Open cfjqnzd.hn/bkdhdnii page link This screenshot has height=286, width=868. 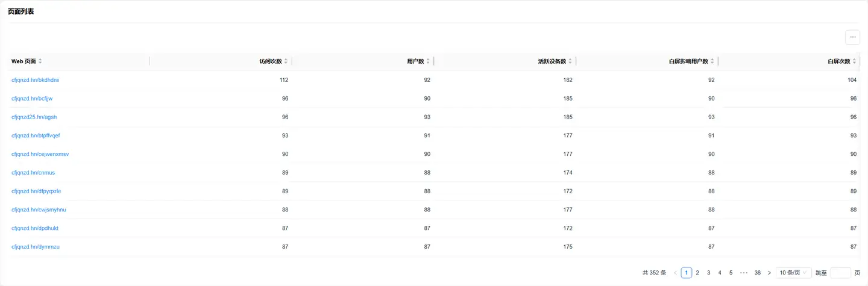pos(35,80)
